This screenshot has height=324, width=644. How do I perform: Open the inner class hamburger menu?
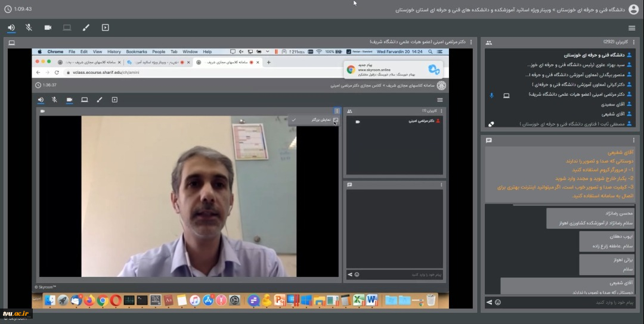(x=440, y=100)
